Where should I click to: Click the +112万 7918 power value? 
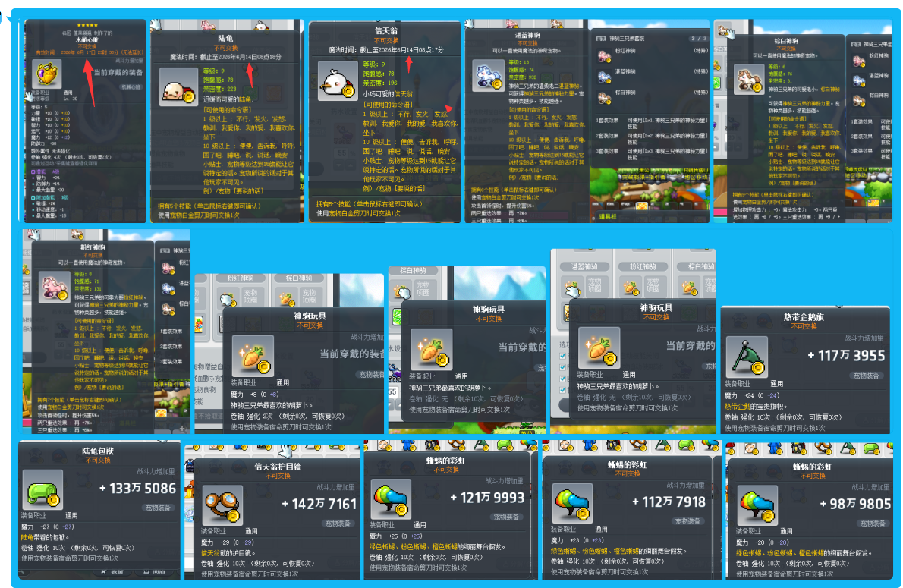pos(669,502)
